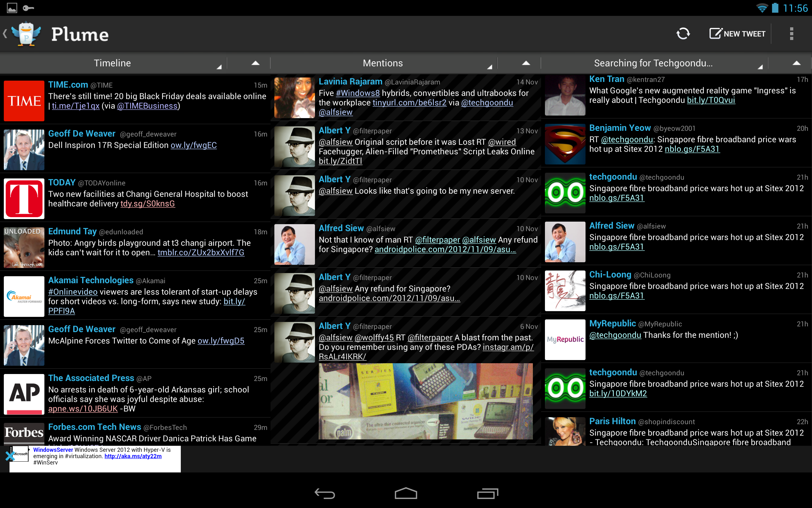Viewport: 812px width, 508px height.
Task: Open the http://aka.ms/aty22m ad link
Action: click(x=133, y=456)
